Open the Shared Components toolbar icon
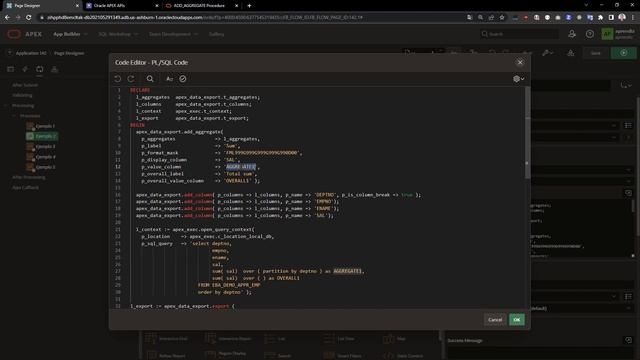The image size is (640, 360). 571,53
